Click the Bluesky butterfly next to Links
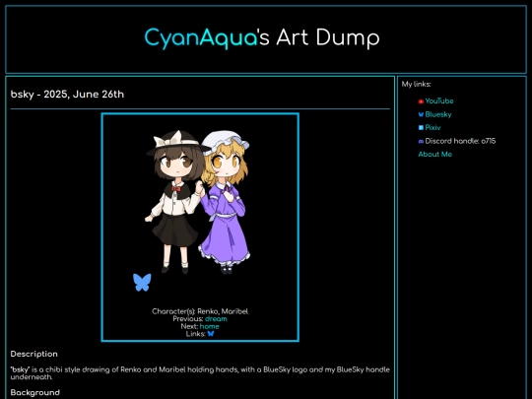The width and height of the screenshot is (532, 399). click(x=211, y=334)
